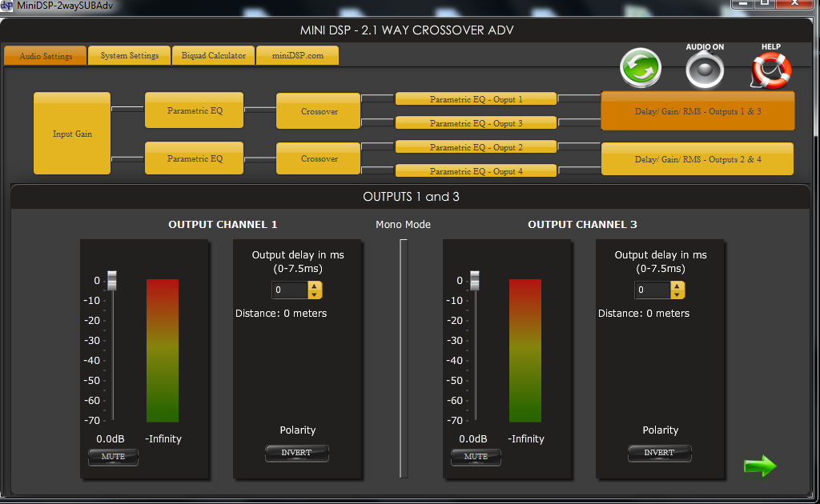
Task: Mute Output Channel 1
Action: (113, 457)
